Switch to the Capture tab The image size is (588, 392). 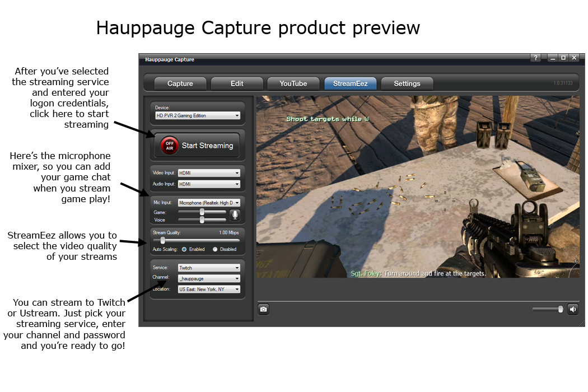point(180,83)
